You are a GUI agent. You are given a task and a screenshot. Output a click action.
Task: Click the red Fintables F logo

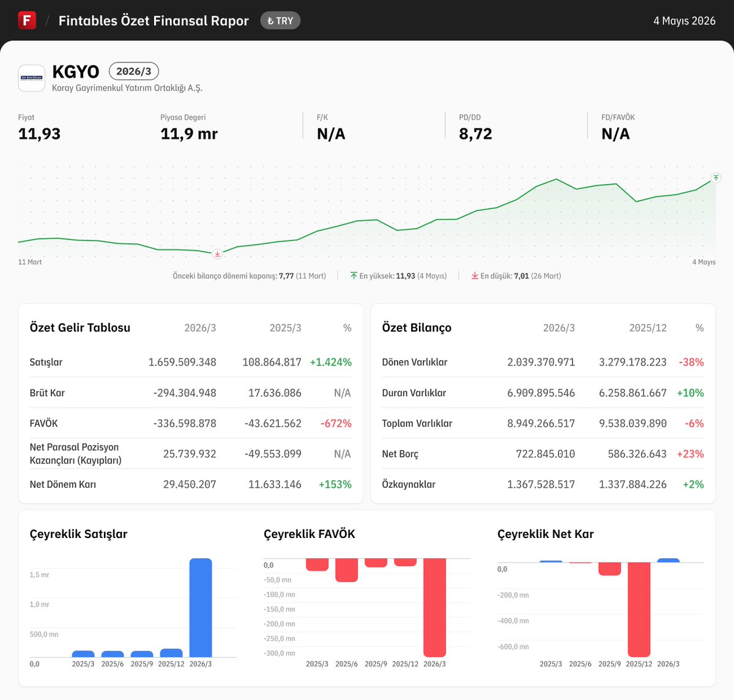click(27, 20)
